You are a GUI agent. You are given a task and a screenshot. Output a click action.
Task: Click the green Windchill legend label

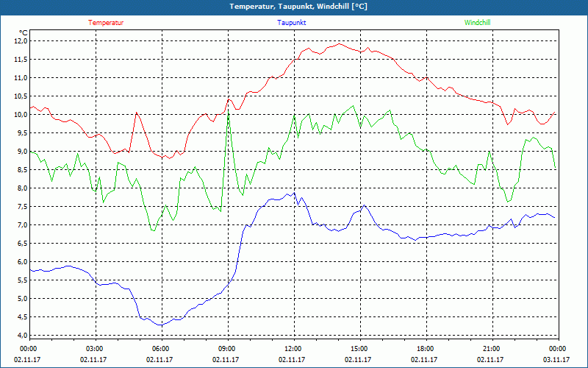[477, 23]
